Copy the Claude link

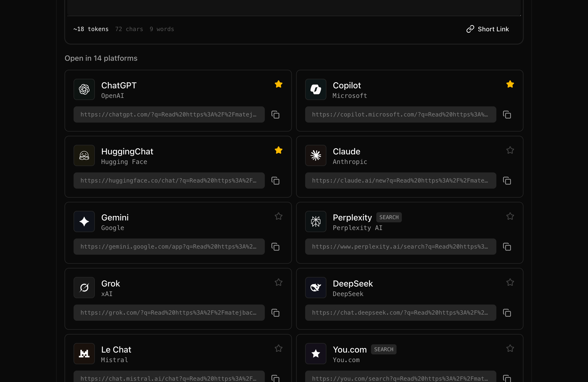(x=507, y=181)
